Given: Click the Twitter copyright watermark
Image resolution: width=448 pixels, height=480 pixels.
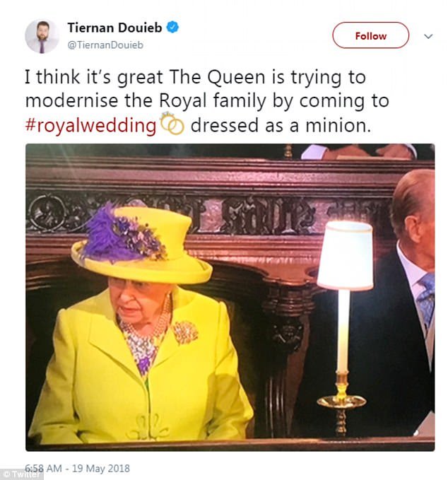Looking at the screenshot, I should (x=21, y=474).
